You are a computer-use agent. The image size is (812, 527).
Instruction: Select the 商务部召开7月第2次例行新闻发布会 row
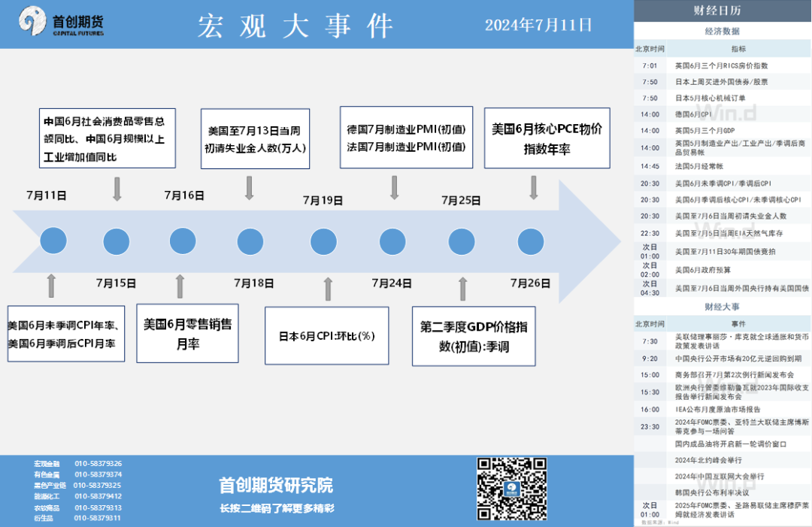coord(723,375)
